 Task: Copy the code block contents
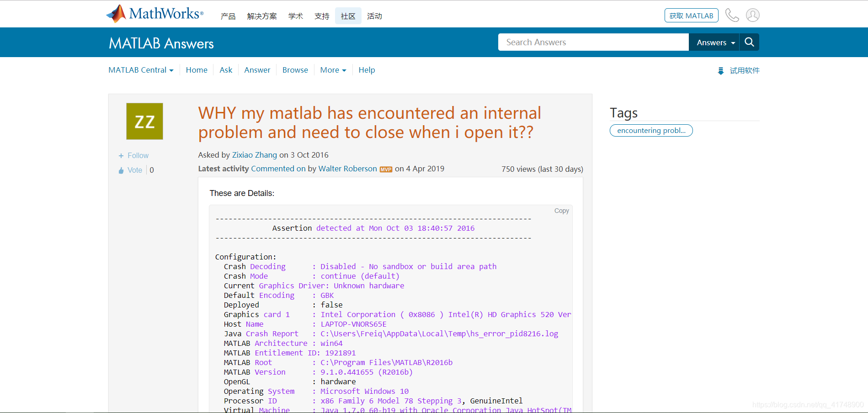coord(561,211)
